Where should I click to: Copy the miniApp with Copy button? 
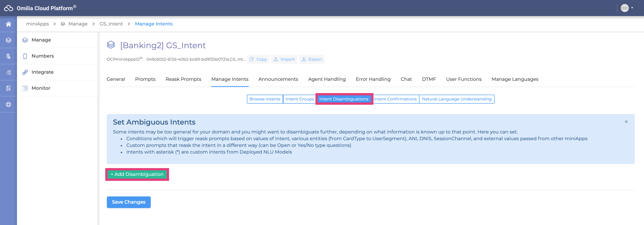point(258,59)
